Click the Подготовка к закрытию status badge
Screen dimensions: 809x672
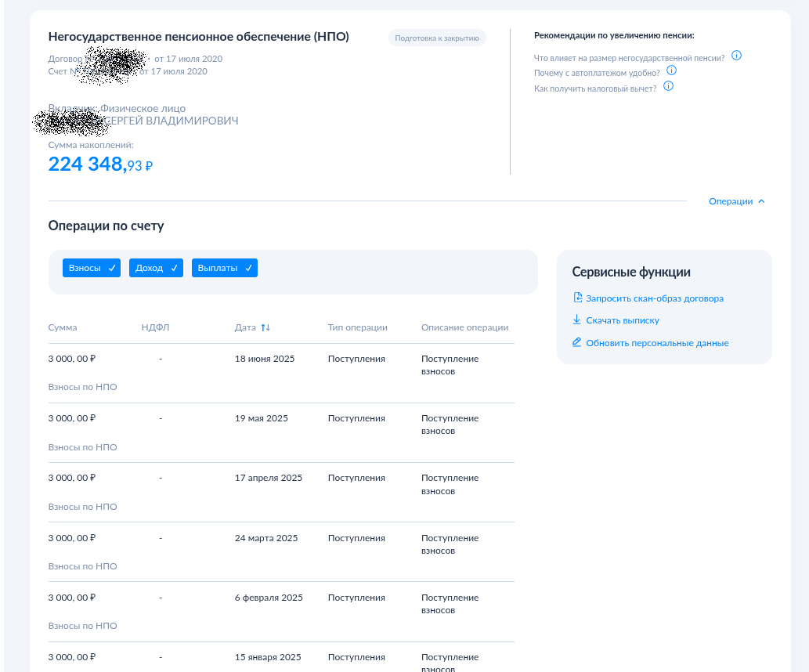click(437, 38)
